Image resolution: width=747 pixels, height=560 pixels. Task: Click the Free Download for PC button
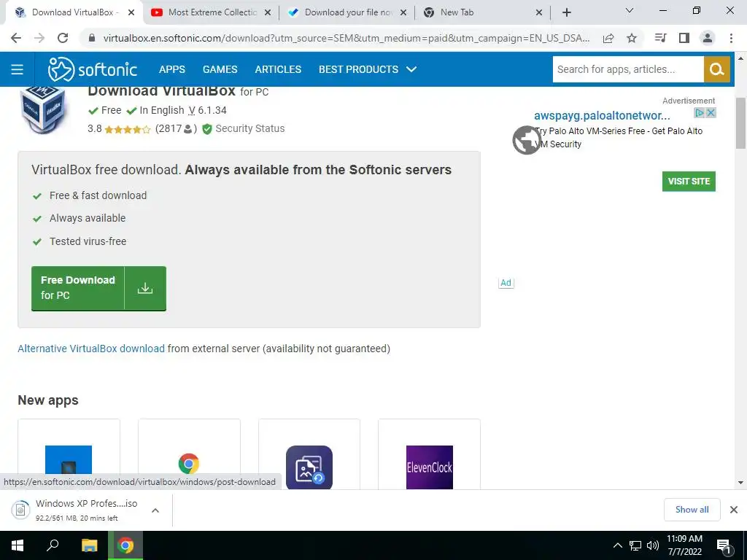[98, 288]
